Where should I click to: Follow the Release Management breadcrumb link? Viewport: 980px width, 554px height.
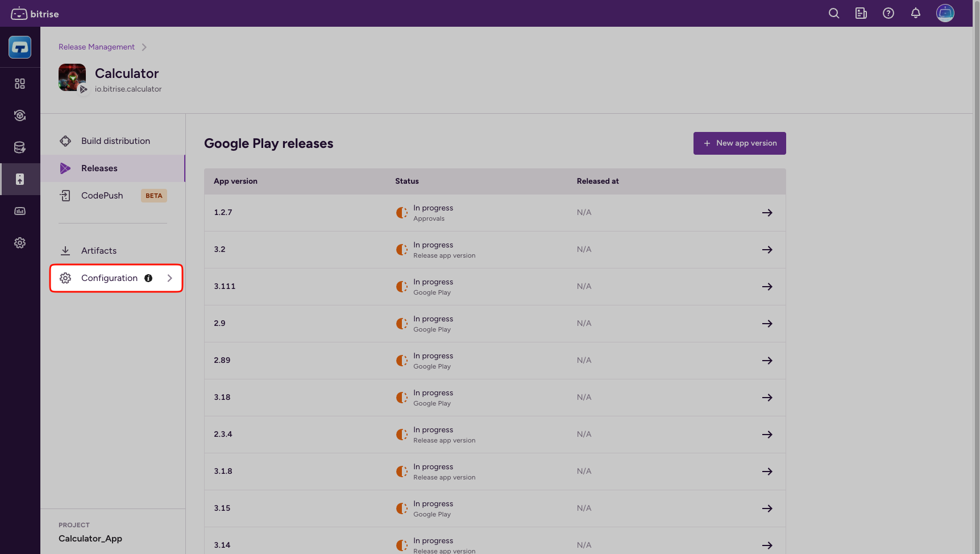(97, 47)
